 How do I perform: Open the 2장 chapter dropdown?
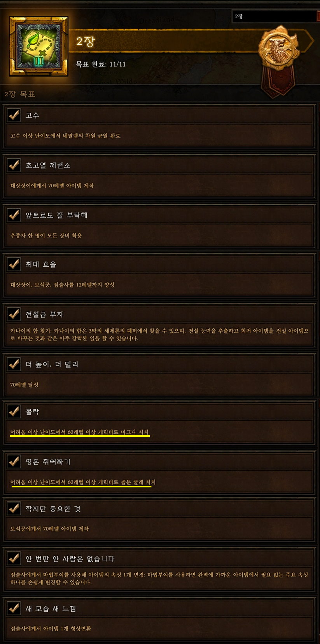coord(276,16)
